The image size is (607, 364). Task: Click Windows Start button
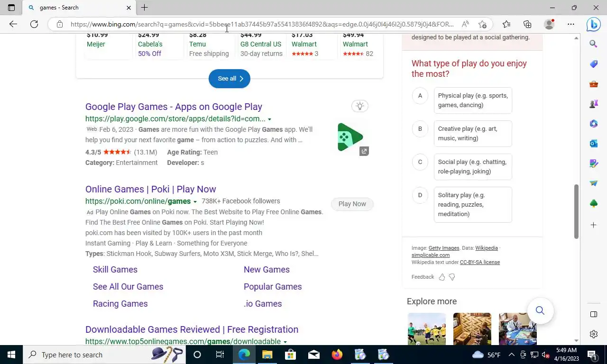pos(11,355)
